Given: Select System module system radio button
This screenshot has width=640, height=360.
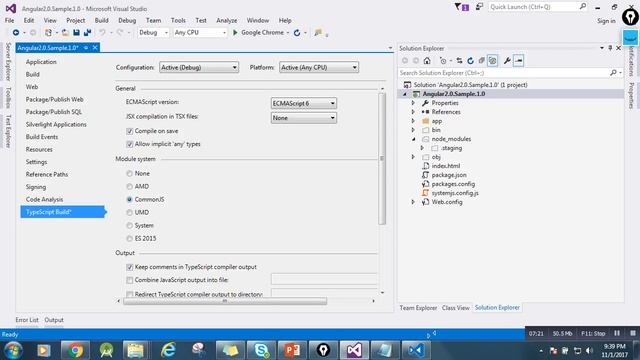Looking at the screenshot, I should coord(129,225).
